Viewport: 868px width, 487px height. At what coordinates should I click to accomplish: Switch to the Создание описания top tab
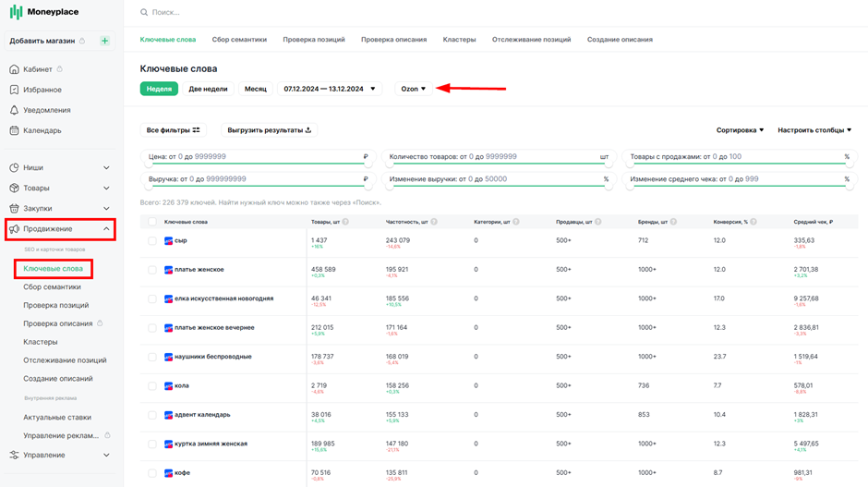620,40
